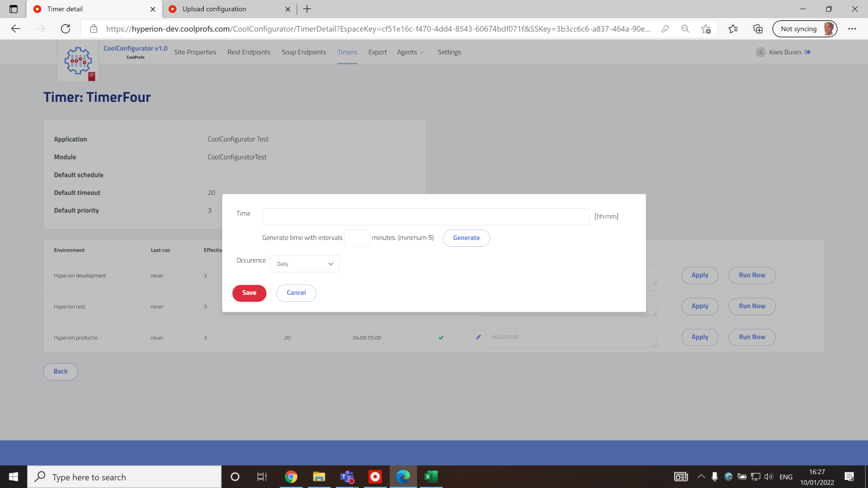Save the timer schedule

click(249, 293)
